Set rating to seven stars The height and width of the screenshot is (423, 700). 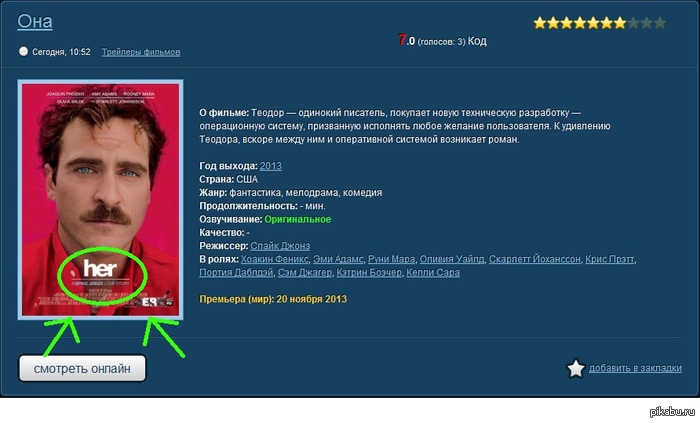(x=620, y=23)
